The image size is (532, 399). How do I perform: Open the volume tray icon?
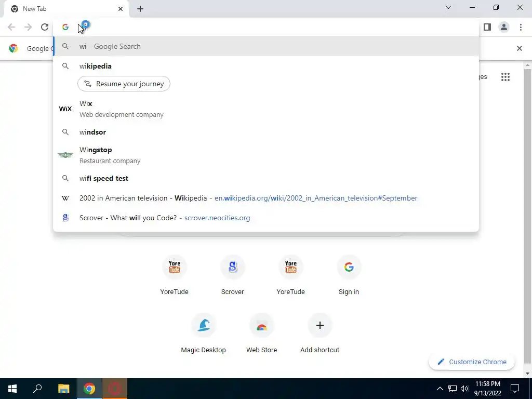point(464,389)
